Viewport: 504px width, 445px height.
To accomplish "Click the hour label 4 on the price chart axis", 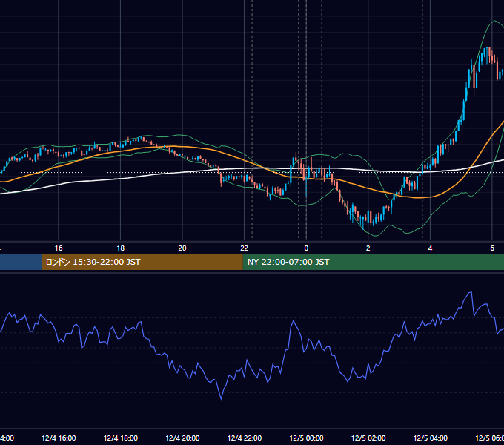I will (430, 248).
